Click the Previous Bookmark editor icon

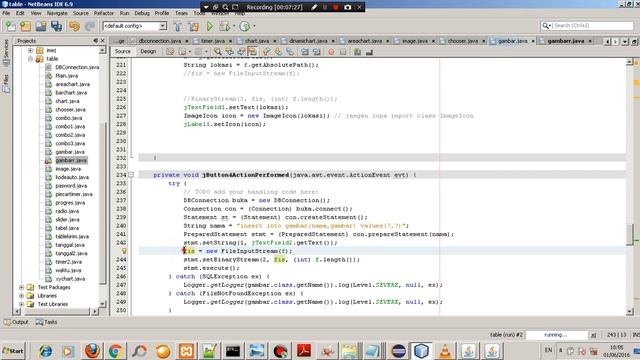coord(266,52)
